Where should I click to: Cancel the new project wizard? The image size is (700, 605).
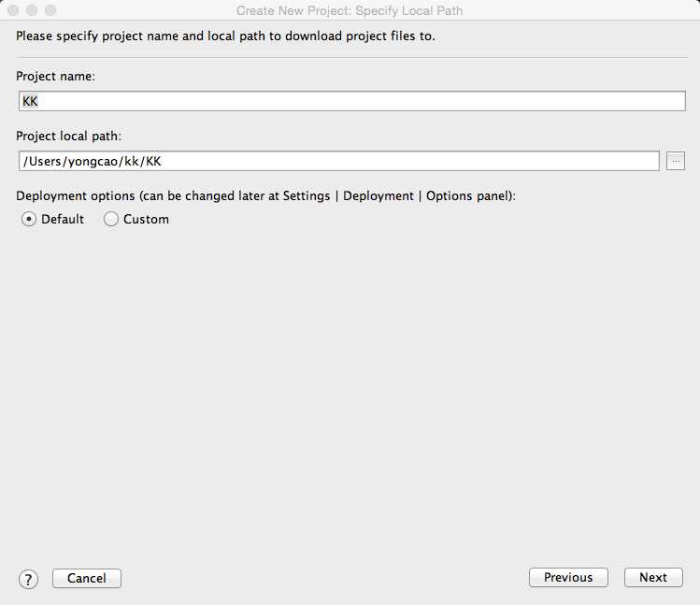point(87,578)
